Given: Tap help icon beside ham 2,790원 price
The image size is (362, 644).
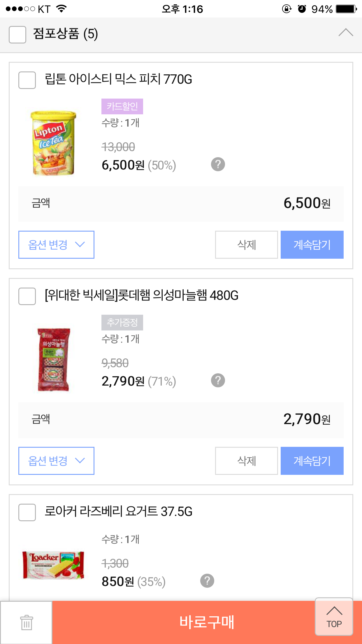Looking at the screenshot, I should tap(218, 380).
